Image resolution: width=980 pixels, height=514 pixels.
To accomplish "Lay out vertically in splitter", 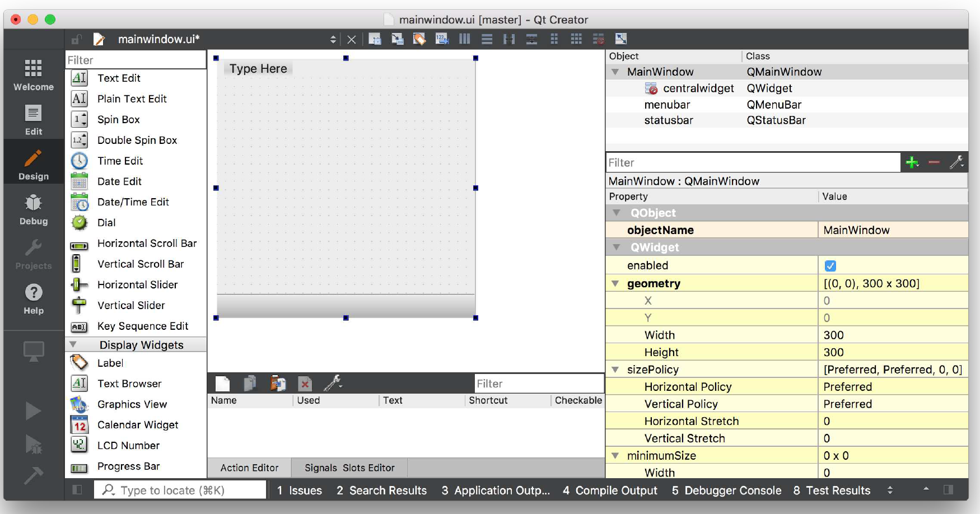I will point(531,39).
